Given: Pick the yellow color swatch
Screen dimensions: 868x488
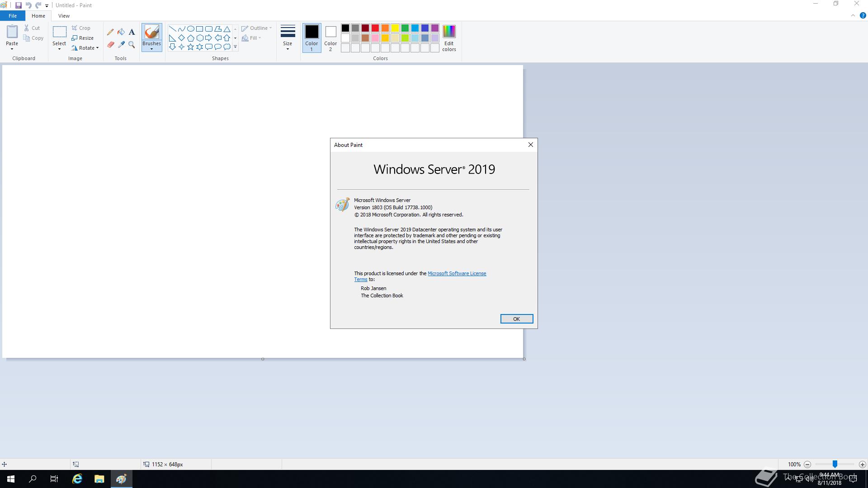Looking at the screenshot, I should pos(395,28).
